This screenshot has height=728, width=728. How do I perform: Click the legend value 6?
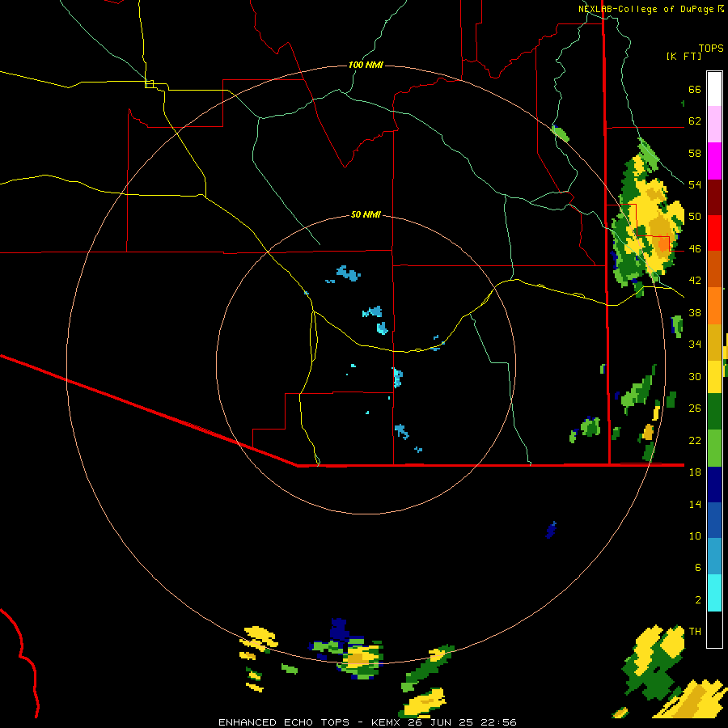(x=698, y=567)
